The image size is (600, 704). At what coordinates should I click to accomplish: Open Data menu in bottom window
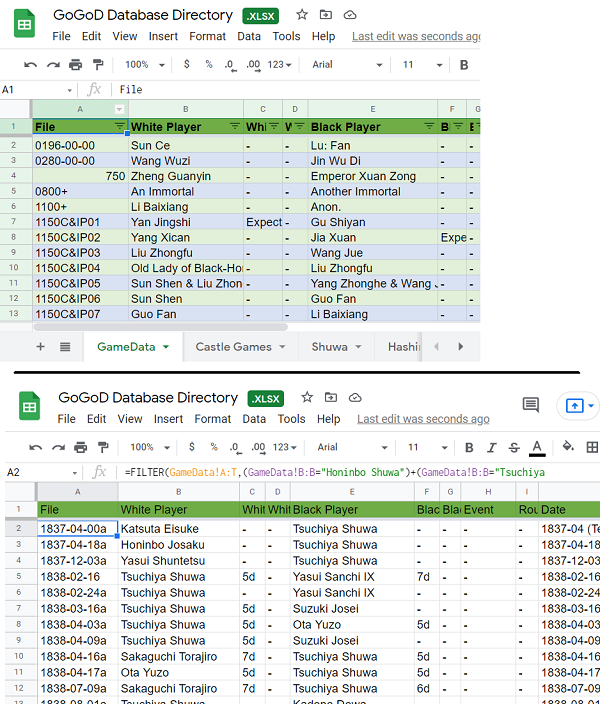[254, 419]
